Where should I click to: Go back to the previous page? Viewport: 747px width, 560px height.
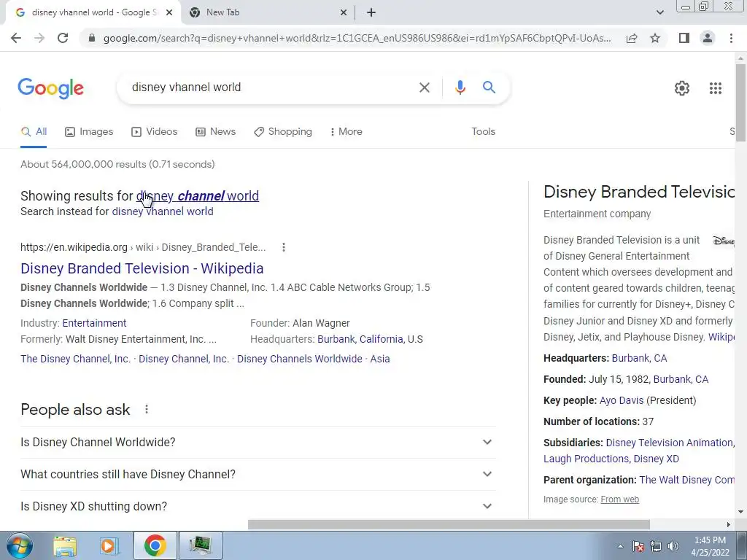pos(16,38)
